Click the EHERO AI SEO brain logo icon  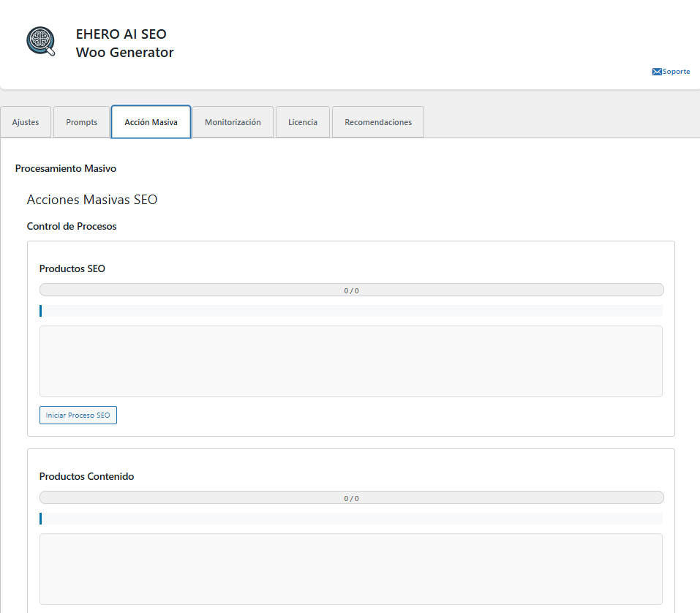(40, 42)
